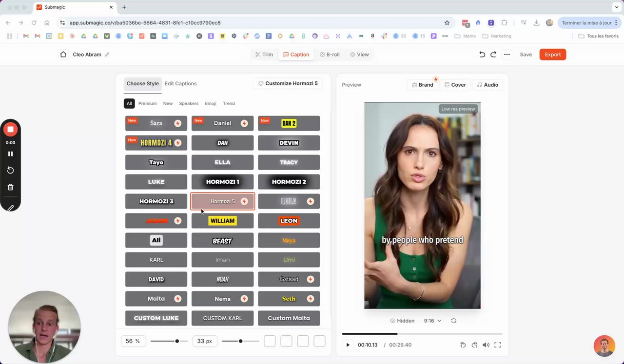Mute the preview volume
This screenshot has height=364, width=624.
[486, 345]
